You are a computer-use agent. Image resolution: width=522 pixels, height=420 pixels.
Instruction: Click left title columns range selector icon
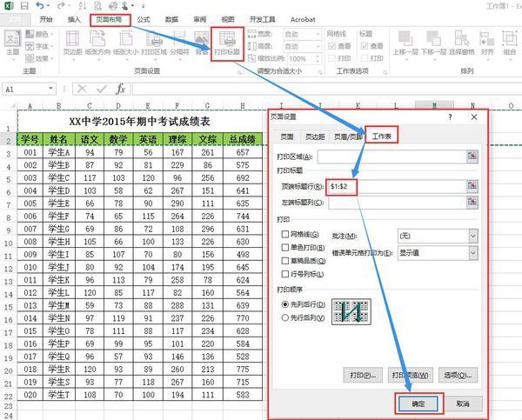pos(472,202)
